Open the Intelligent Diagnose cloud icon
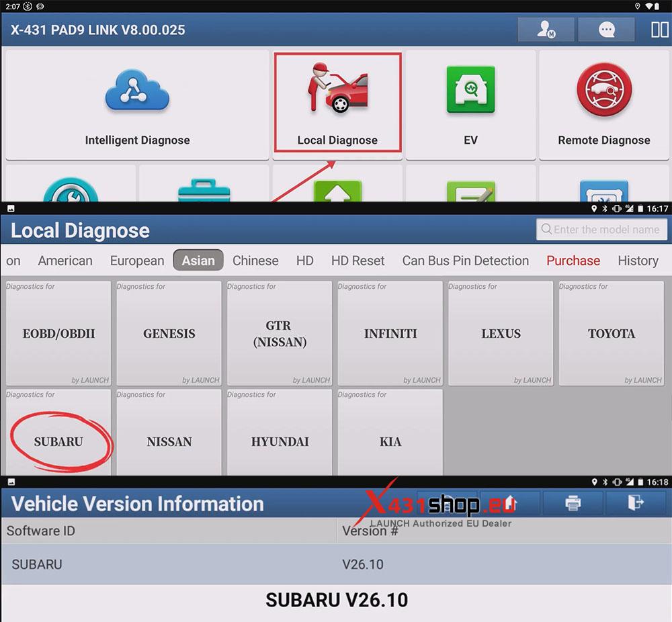This screenshot has height=622, width=672. pyautogui.click(x=137, y=91)
